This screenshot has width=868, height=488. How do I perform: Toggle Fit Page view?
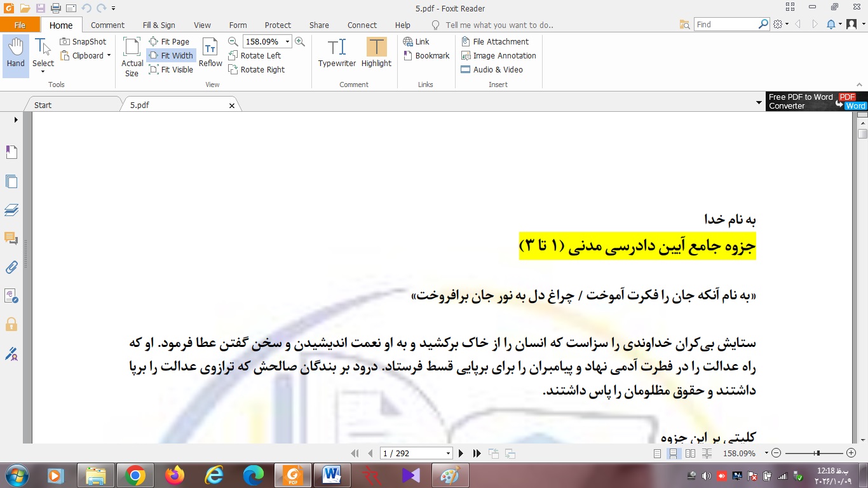[x=169, y=41]
